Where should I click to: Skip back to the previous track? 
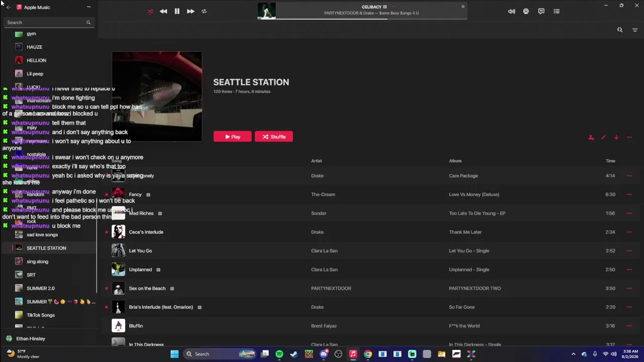click(x=164, y=11)
